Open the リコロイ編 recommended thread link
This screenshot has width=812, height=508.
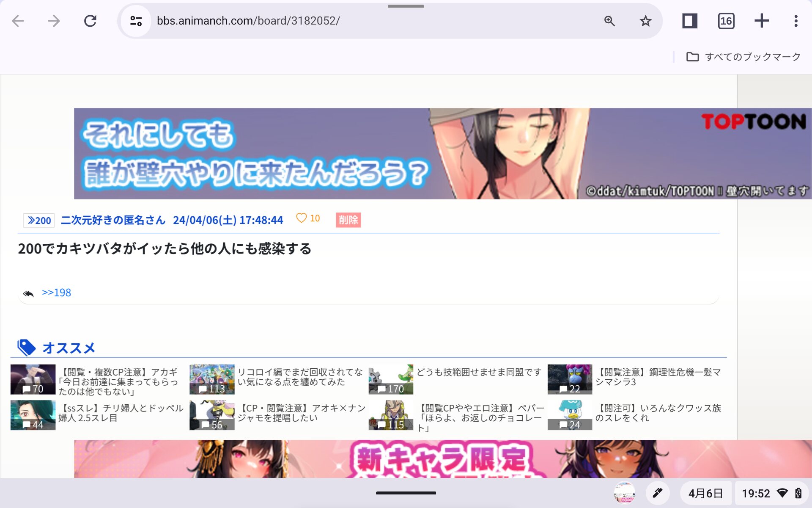click(x=299, y=377)
